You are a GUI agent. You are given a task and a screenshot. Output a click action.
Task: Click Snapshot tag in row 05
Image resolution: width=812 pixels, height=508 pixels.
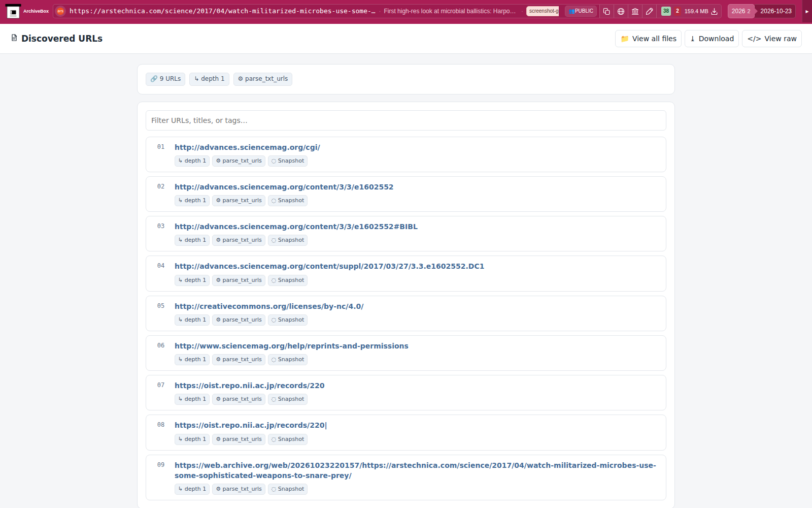click(x=288, y=320)
